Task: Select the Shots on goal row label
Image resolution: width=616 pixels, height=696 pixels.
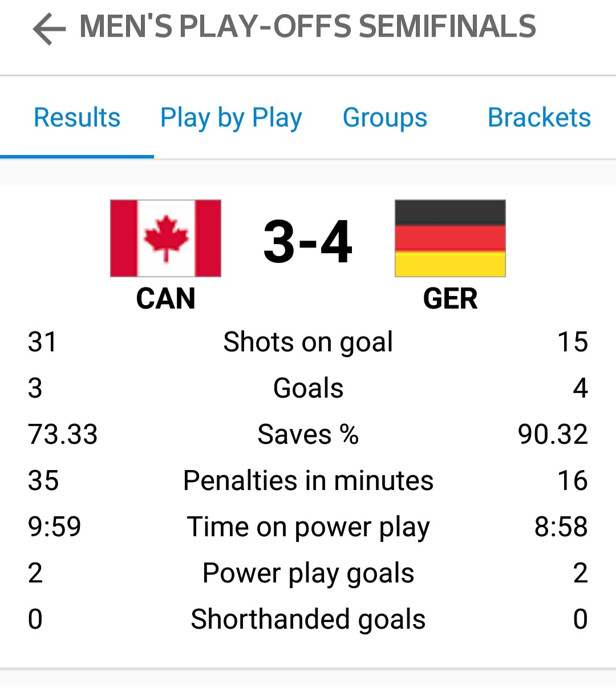Action: [308, 342]
